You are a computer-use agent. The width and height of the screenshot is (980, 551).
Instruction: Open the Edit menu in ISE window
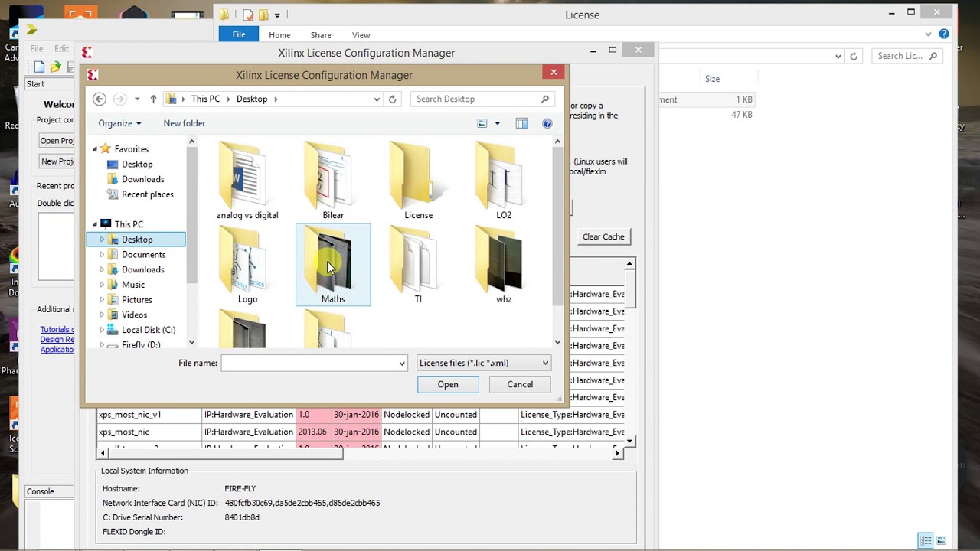[x=61, y=48]
